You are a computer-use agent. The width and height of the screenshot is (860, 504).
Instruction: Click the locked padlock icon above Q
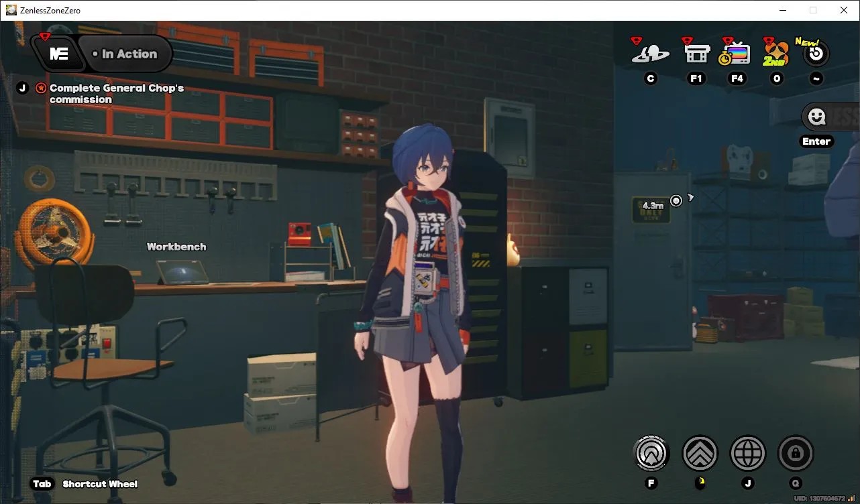(796, 454)
